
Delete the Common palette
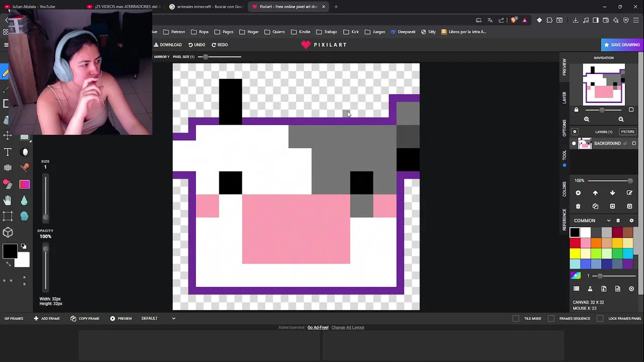[618, 221]
